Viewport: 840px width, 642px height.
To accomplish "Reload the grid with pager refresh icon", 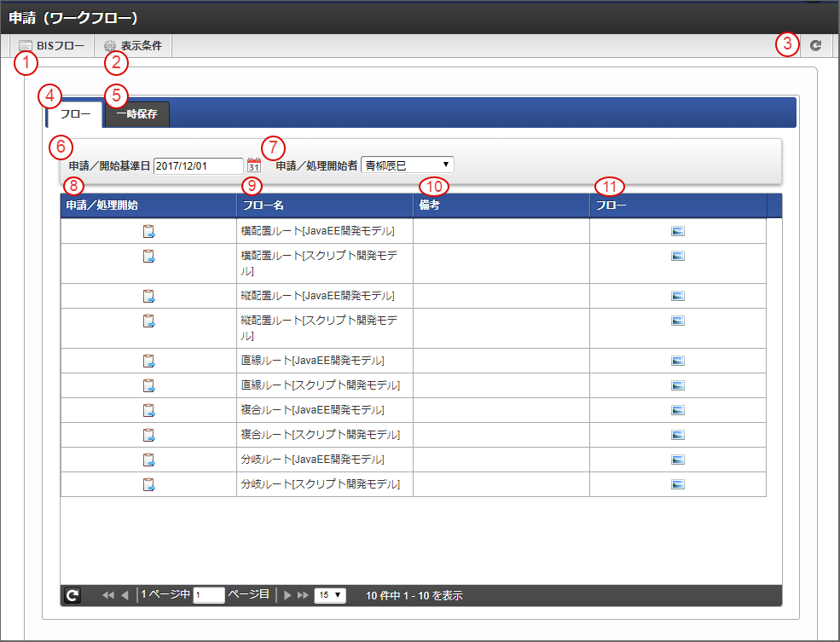I will click(72, 595).
